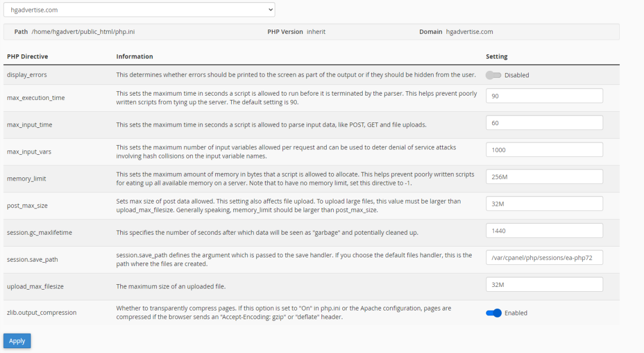Click the upload_max_filesize input field
The width and height of the screenshot is (644, 353).
544,284
